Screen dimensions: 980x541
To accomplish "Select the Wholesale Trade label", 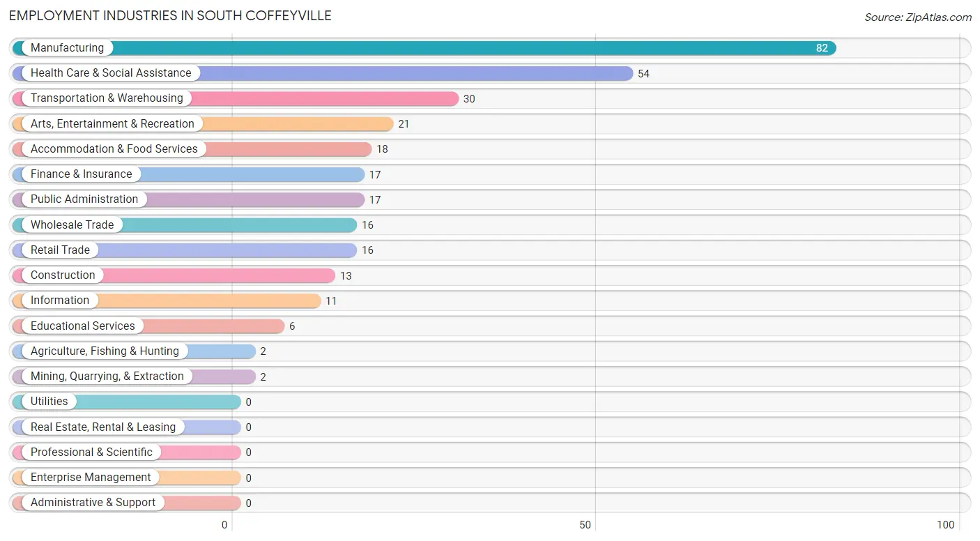I will 72,225.
